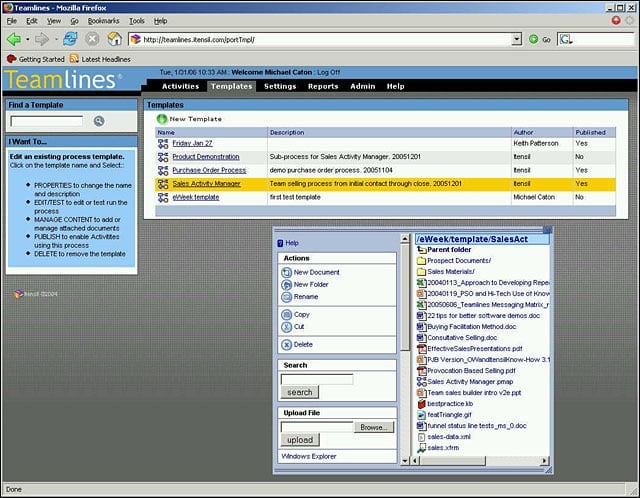
Task: Open the File menu
Action: pos(11,21)
